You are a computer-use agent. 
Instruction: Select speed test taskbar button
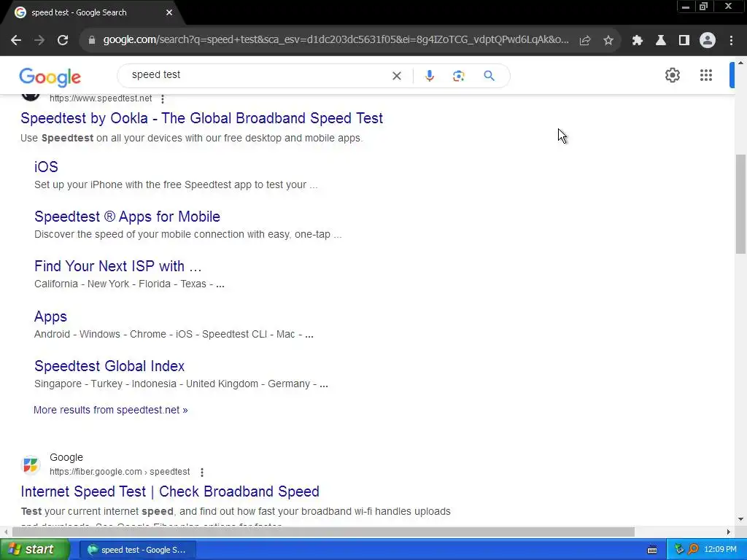[x=137, y=550]
